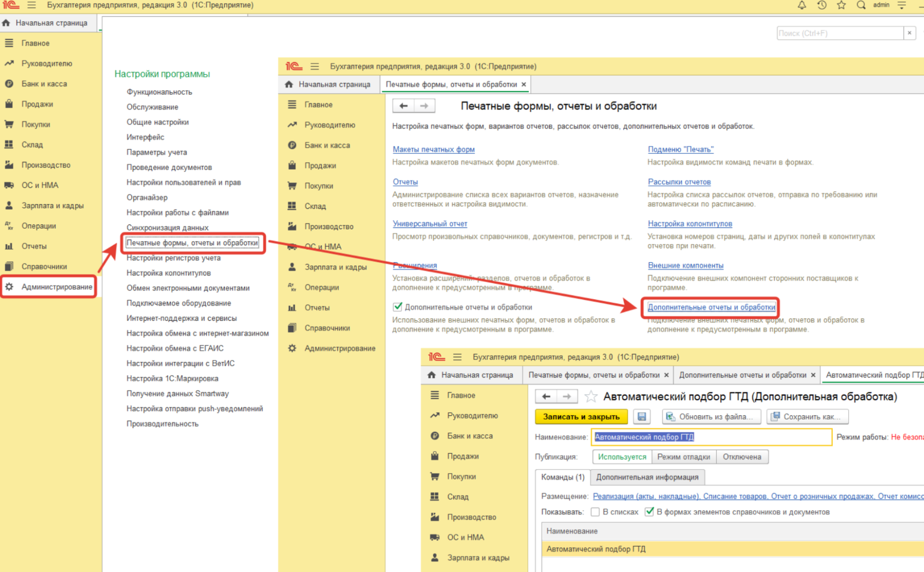Click back arrow in Печатные формы header
This screenshot has width=924, height=572.
(404, 106)
